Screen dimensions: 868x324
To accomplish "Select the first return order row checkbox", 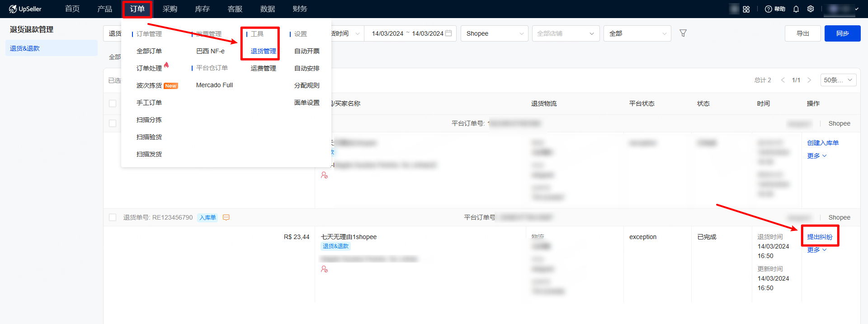I will 113,123.
